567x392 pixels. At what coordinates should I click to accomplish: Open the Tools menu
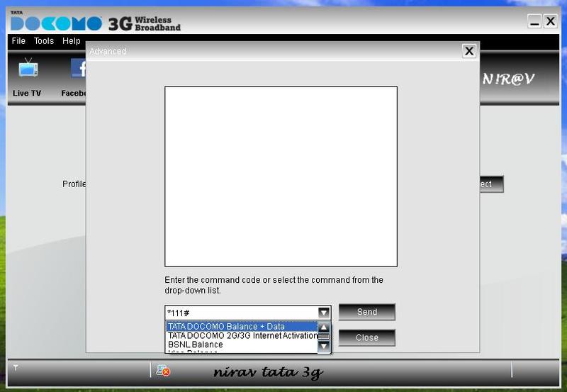44,41
